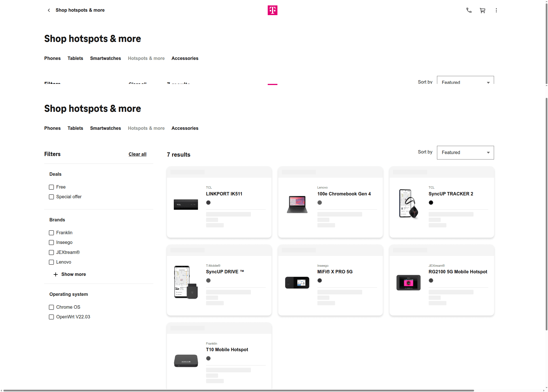Viewport: 548px width, 392px height.
Task: Open the T10 Mobile Hotspot link
Action: click(227, 349)
